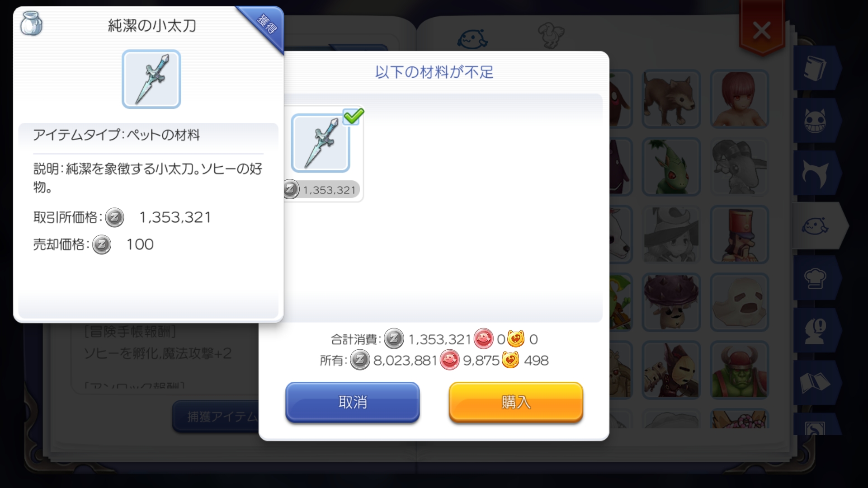Open the horned headgear sidebar tab
The image size is (868, 488).
coord(816,174)
